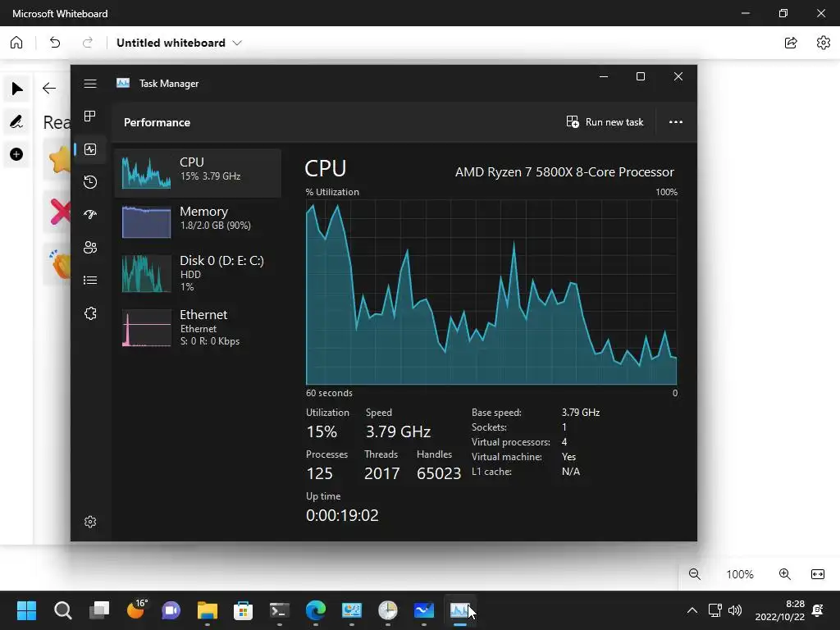
Task: Click Whiteboard zoom out magnifier
Action: pos(695,574)
